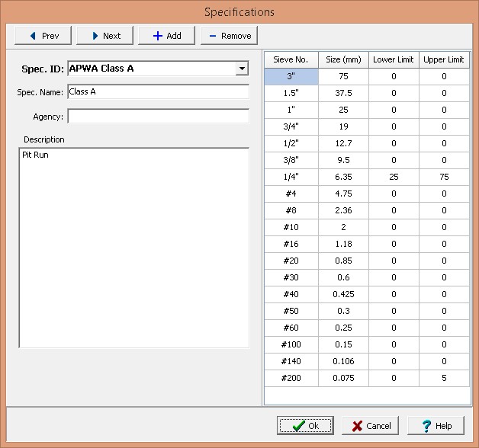This screenshot has width=479, height=448.
Task: Click the Sieve No. column header
Action: click(291, 59)
